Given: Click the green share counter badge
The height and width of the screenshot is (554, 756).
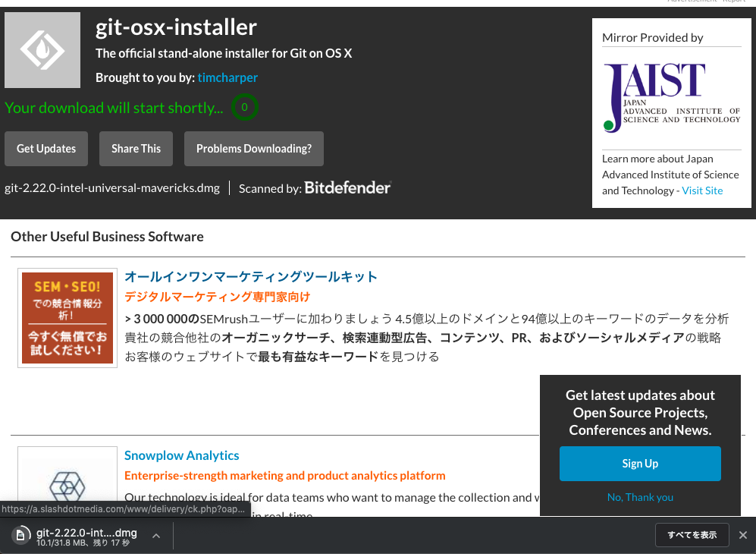Looking at the screenshot, I should click(244, 107).
